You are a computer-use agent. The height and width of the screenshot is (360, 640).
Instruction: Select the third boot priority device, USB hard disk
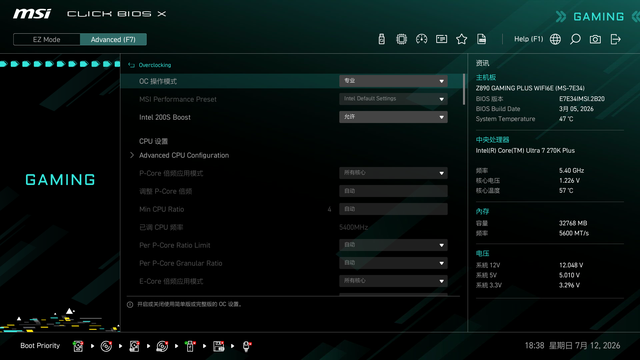click(134, 346)
